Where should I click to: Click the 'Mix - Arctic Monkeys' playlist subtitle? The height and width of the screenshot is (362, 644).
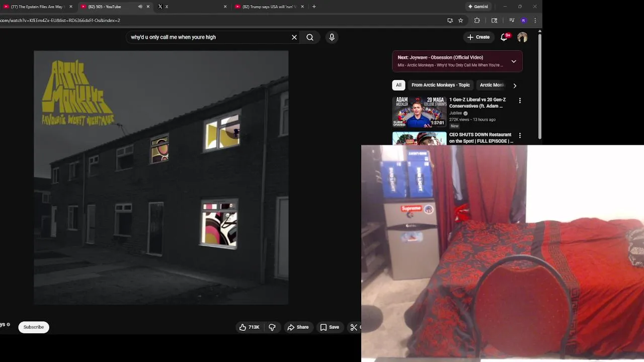[450, 65]
